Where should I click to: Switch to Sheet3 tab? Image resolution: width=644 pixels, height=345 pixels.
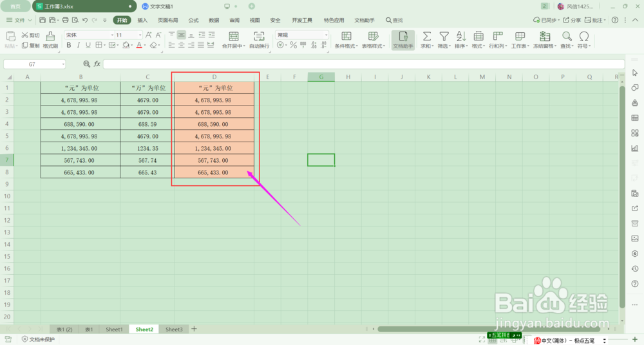click(174, 329)
